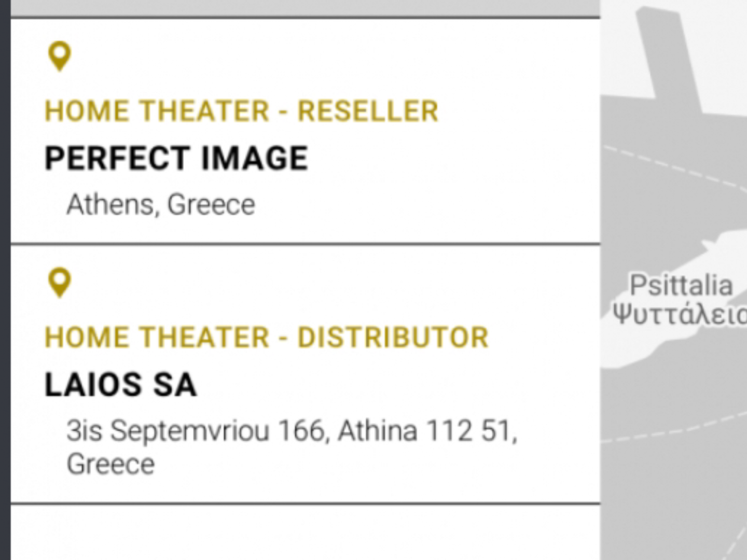Click the Greek Ψυττάλεια map label
The width and height of the screenshot is (747, 560).
680,314
